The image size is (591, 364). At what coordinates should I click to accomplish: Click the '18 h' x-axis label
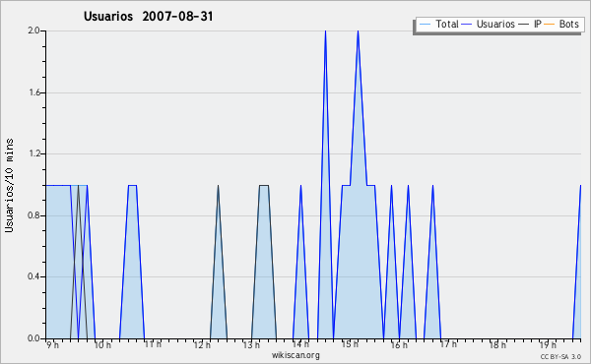click(497, 344)
